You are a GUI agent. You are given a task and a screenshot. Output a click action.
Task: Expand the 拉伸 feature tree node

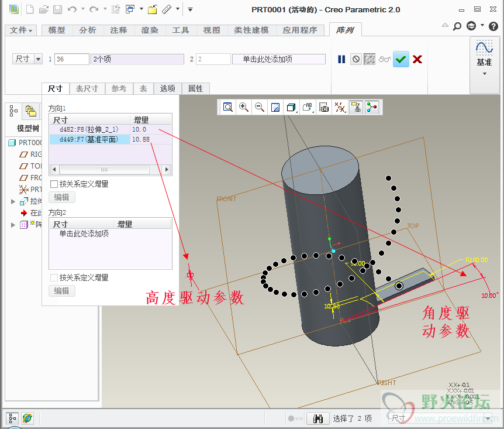(13, 201)
